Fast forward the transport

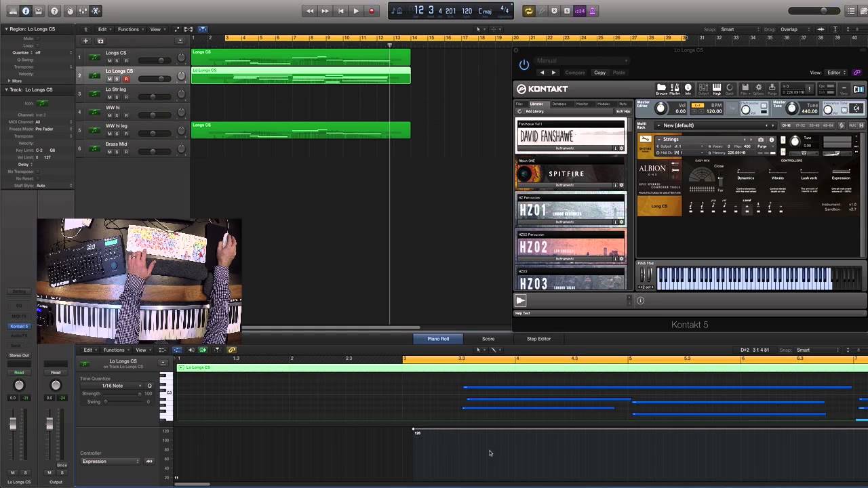[325, 11]
